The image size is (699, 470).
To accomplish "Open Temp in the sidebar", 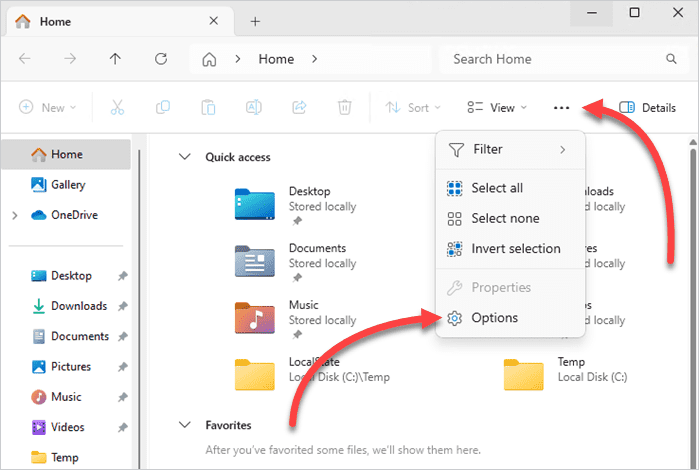I will (65, 458).
